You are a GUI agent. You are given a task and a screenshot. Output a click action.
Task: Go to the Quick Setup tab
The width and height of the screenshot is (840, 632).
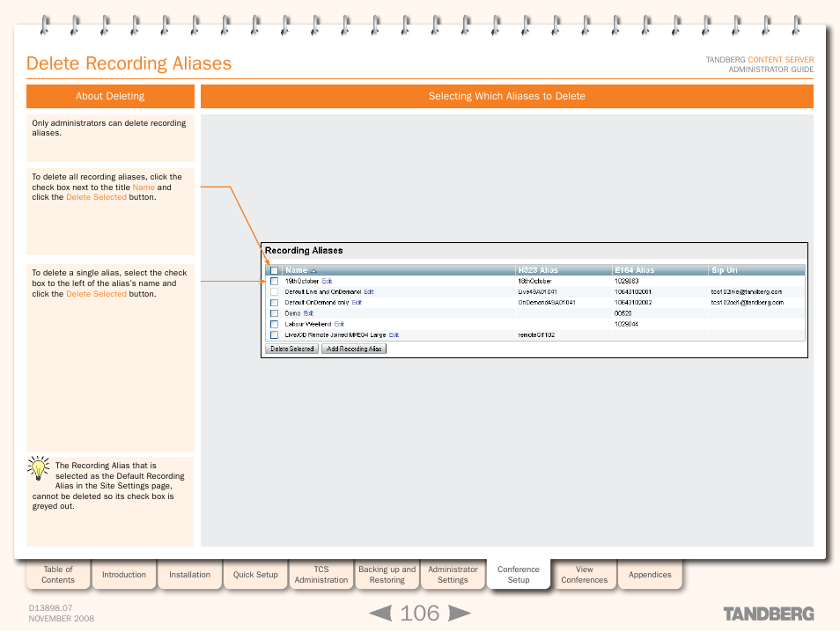coord(255,575)
